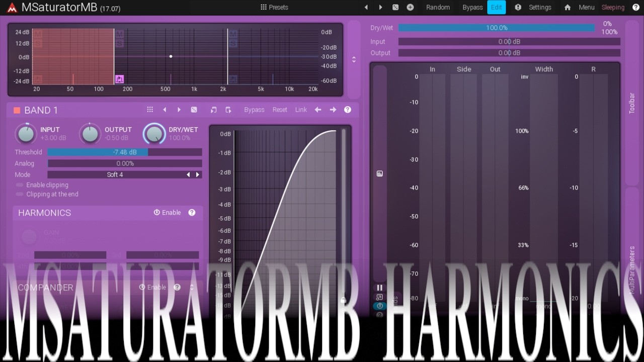Copy Band 1 settings icon
This screenshot has height=362, width=644.
point(214,110)
